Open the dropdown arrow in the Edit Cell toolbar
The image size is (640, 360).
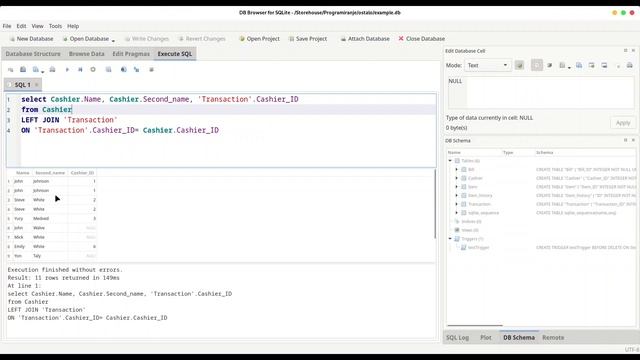(569, 67)
